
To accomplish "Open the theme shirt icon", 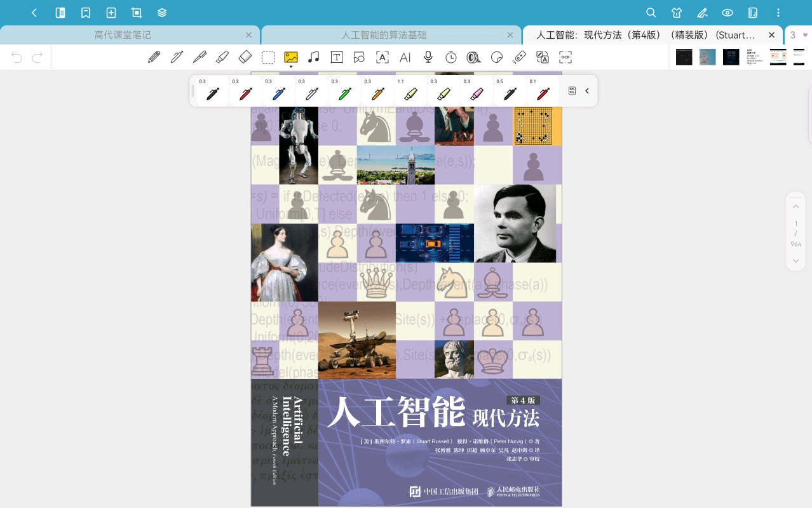I will (677, 13).
